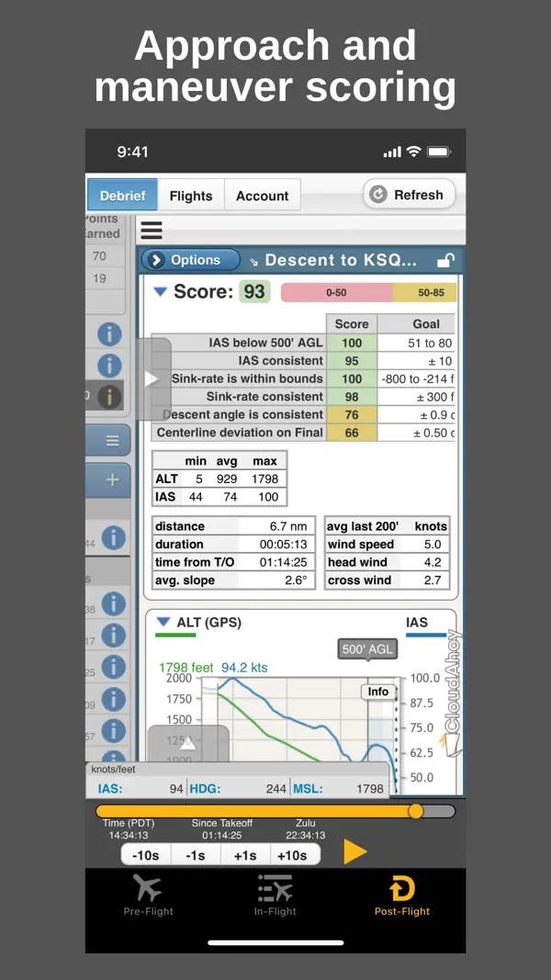Image resolution: width=551 pixels, height=980 pixels.
Task: Tap the sidebar list icon button
Action: 112,441
